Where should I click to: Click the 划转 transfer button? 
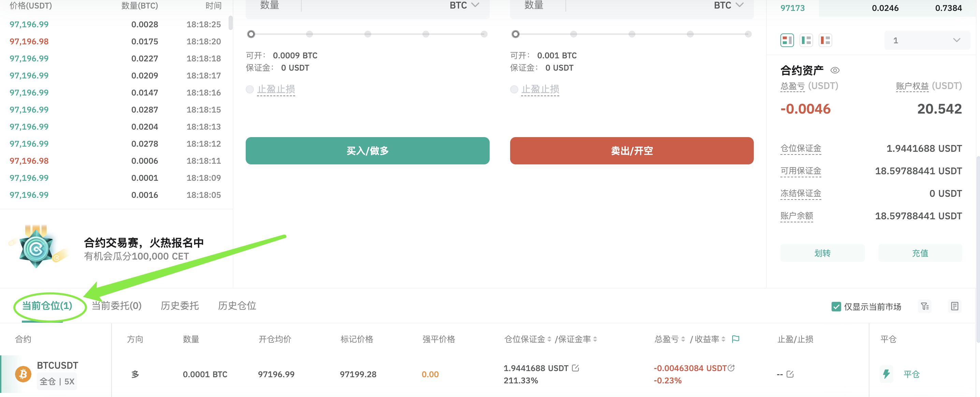pos(822,253)
